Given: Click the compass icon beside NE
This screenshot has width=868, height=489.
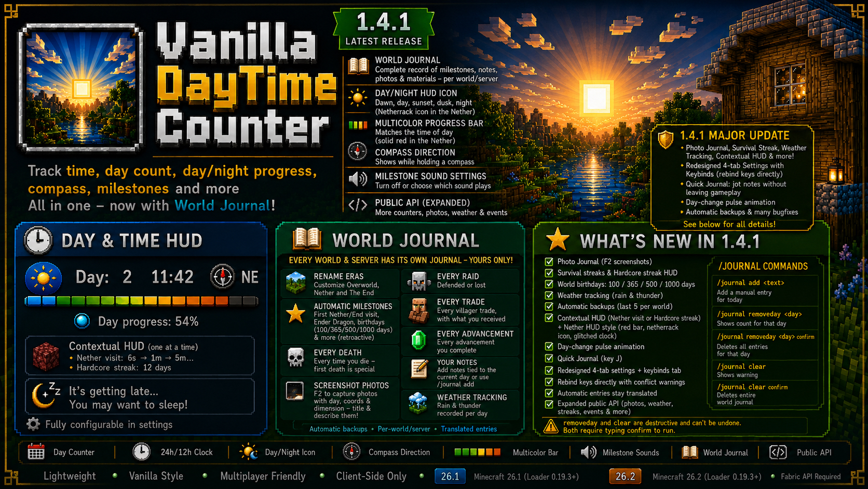Looking at the screenshot, I should (x=222, y=276).
